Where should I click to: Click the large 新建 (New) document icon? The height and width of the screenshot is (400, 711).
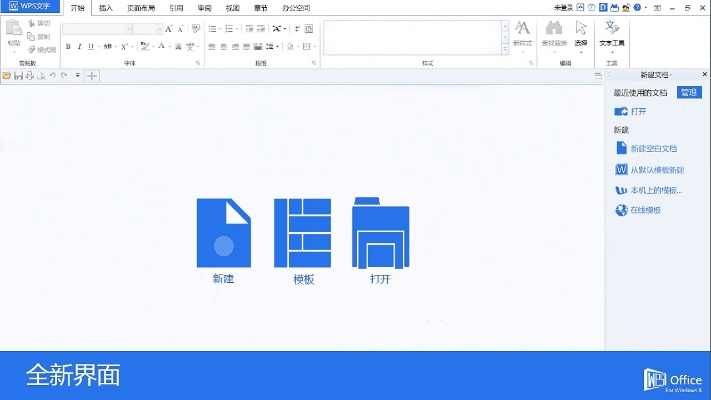(x=223, y=232)
